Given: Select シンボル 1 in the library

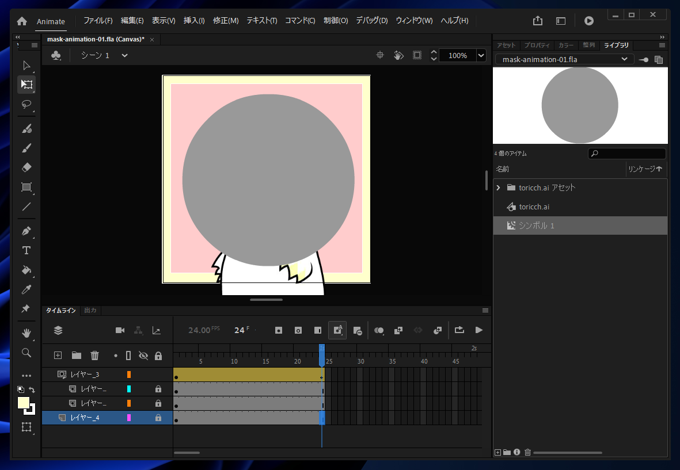Looking at the screenshot, I should 537,226.
